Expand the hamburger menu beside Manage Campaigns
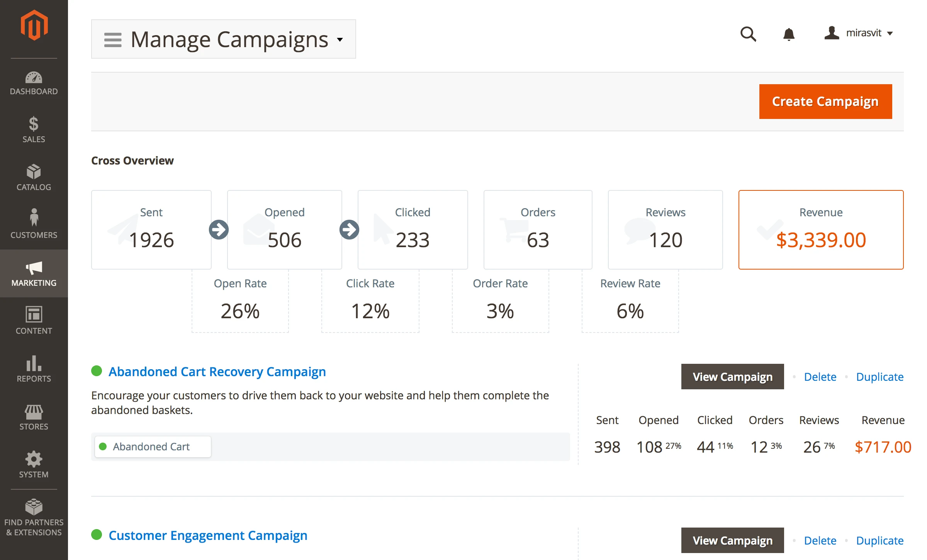 pos(112,39)
